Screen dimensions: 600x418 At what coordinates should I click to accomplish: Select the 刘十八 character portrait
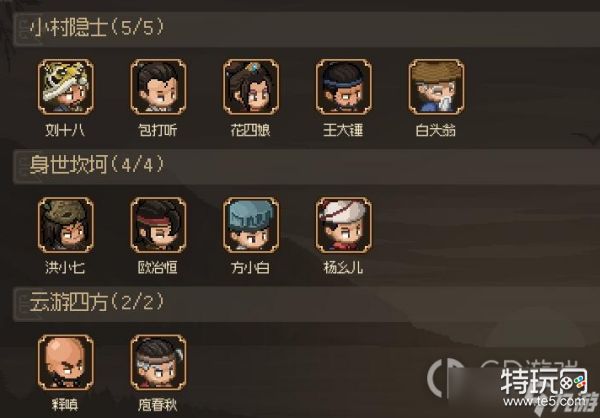pos(65,87)
